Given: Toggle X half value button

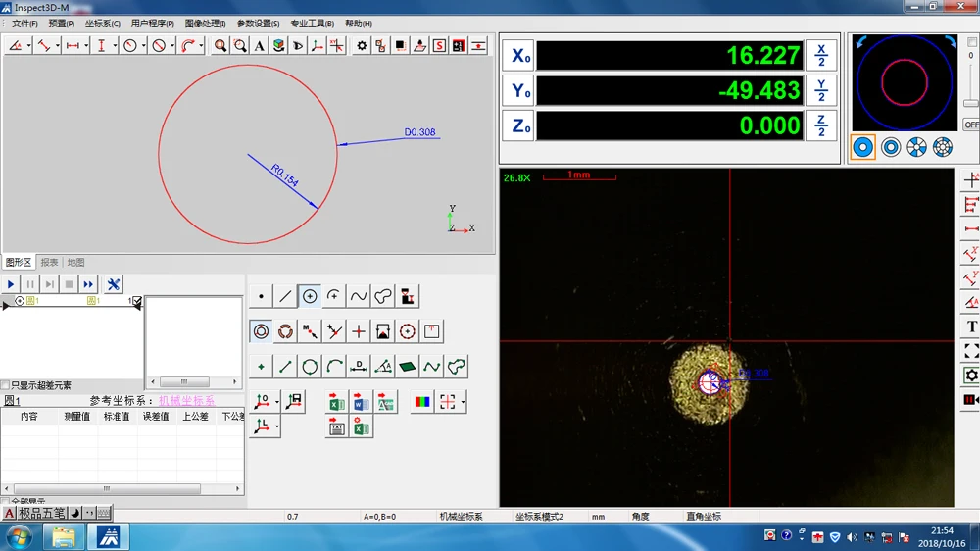Looking at the screenshot, I should point(821,56).
